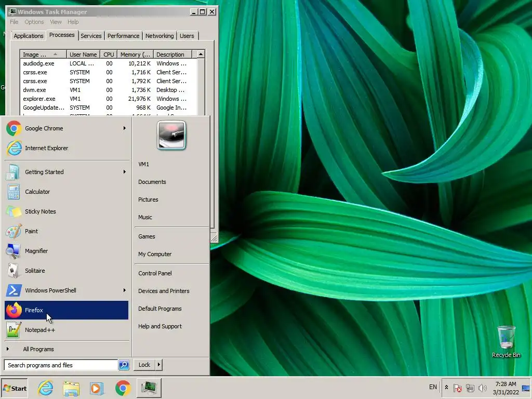Screen dimensions: 532x399
Task: Click the search magnifier icon button
Action: pyautogui.click(x=124, y=365)
